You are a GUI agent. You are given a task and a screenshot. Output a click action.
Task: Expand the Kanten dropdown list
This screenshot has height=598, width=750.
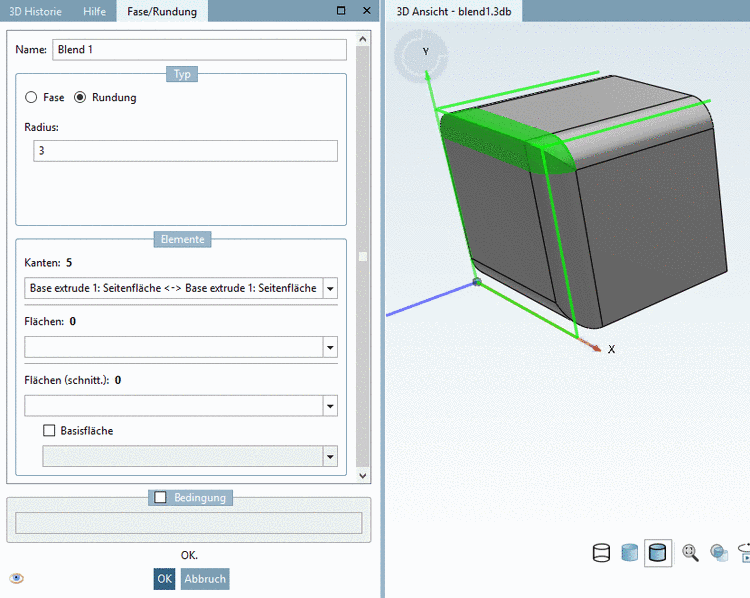[x=330, y=288]
